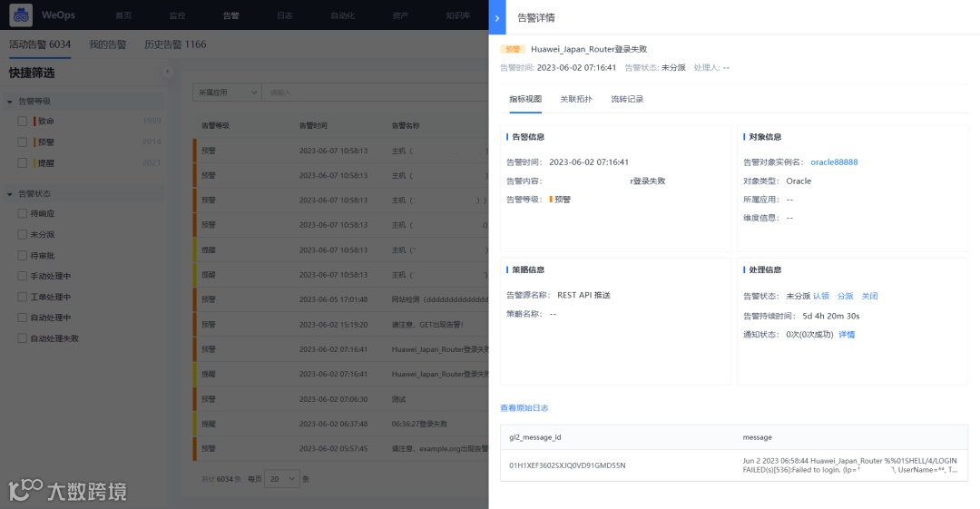
Task: Check the 致命 level filter
Action: coord(23,122)
